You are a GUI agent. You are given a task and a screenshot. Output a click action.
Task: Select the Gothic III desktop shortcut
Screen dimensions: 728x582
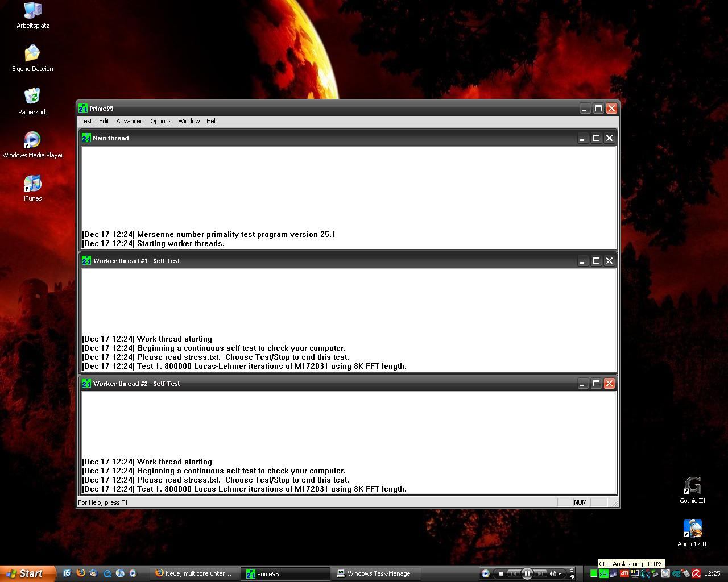point(692,490)
